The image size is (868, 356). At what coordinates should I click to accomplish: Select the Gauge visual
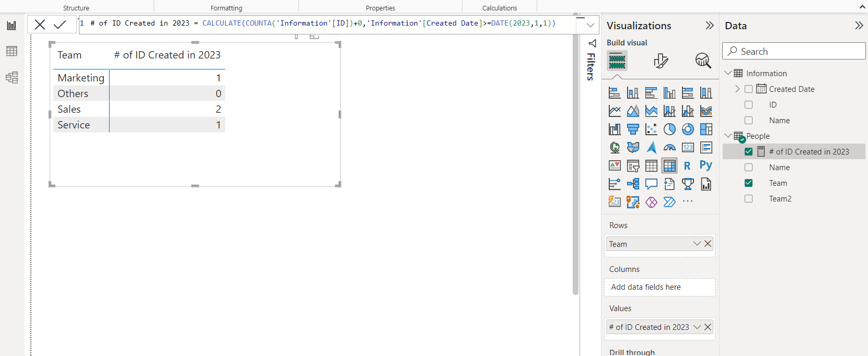point(669,148)
